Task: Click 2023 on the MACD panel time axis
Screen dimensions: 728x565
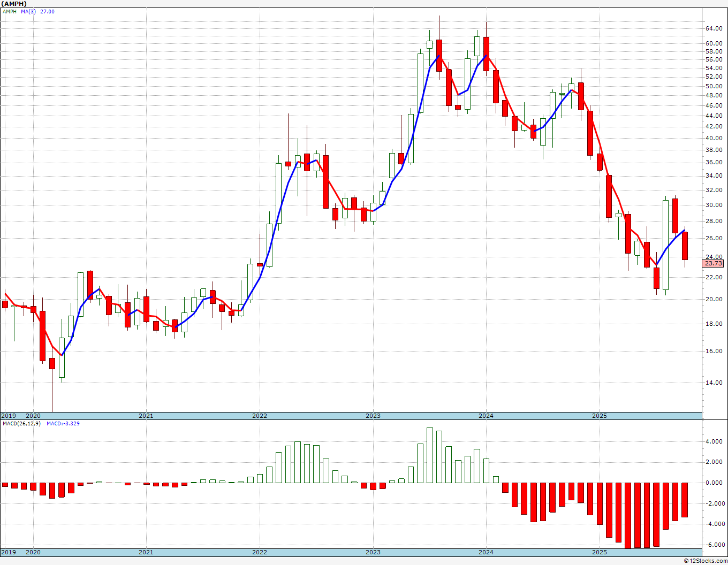Action: click(373, 552)
